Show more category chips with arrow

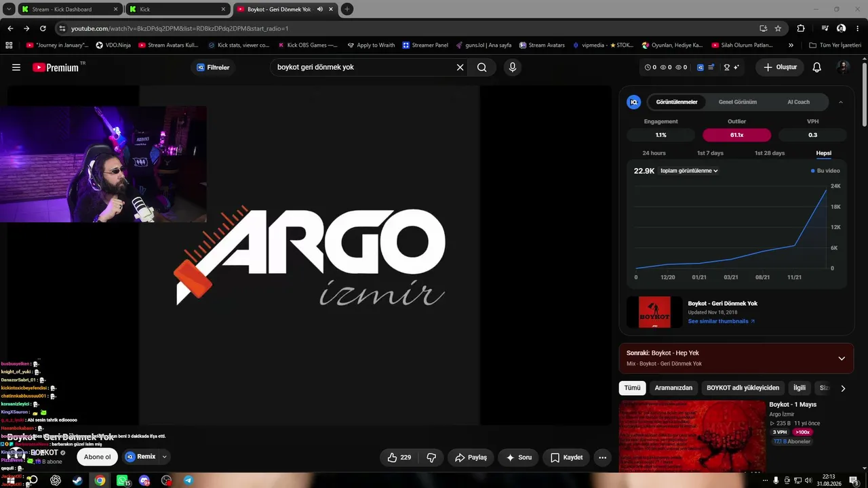point(843,388)
